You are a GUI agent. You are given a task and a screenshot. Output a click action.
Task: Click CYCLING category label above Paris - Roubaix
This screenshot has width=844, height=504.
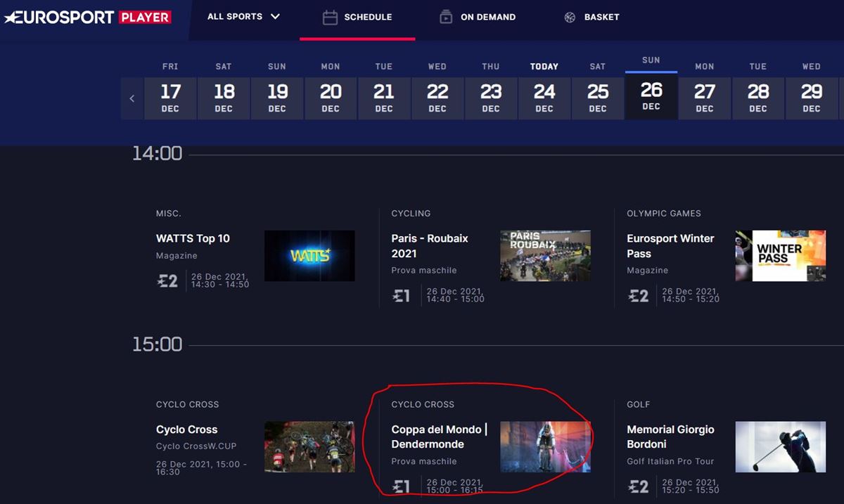pos(411,213)
